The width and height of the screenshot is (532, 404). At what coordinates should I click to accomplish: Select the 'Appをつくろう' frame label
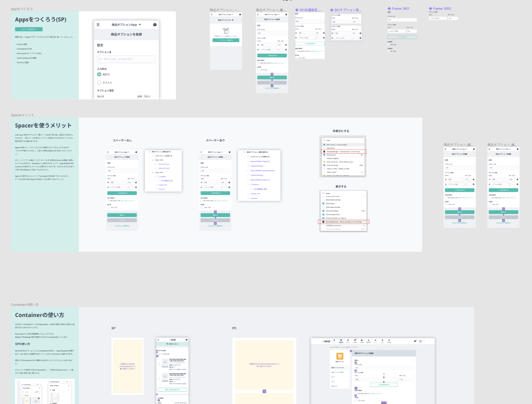pyautogui.click(x=22, y=9)
